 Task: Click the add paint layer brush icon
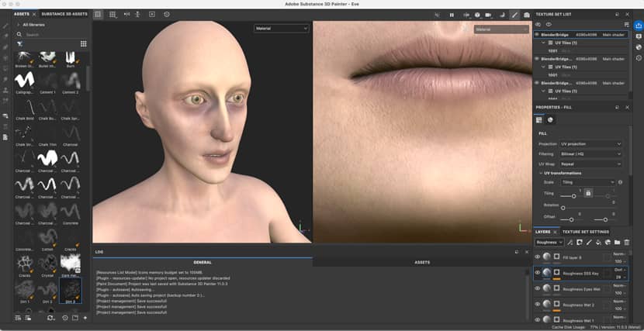tap(589, 243)
